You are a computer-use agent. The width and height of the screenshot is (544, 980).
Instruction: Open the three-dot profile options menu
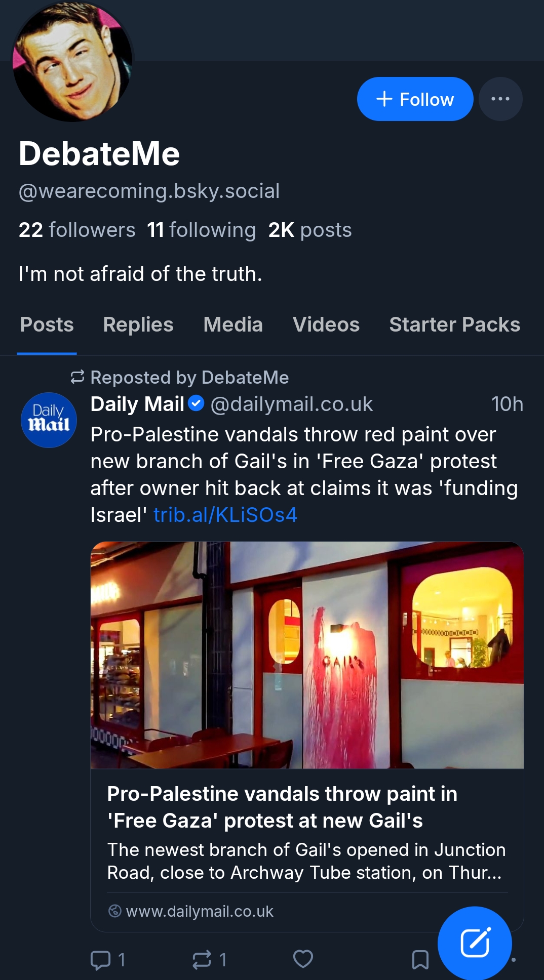[500, 99]
